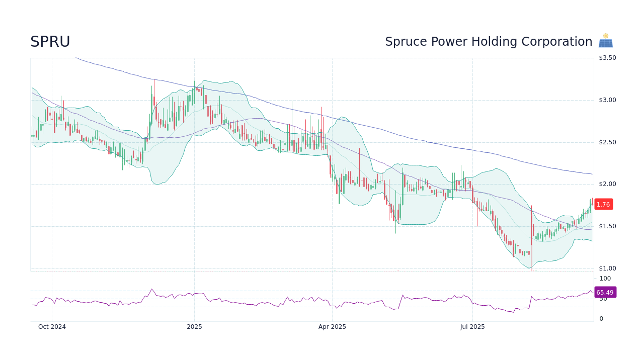Click the Jul 2025 date label
Screen dimensions: 644x362
pyautogui.click(x=472, y=326)
